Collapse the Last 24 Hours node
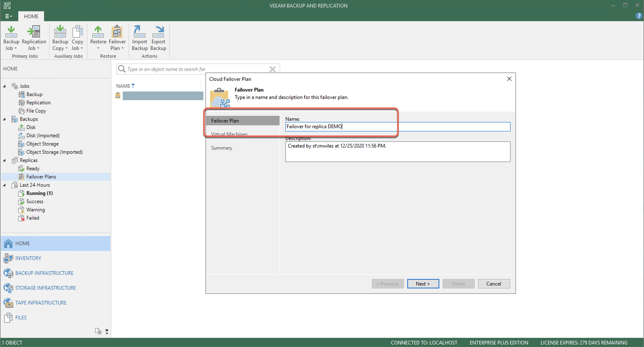The height and width of the screenshot is (347, 644). [x=5, y=185]
